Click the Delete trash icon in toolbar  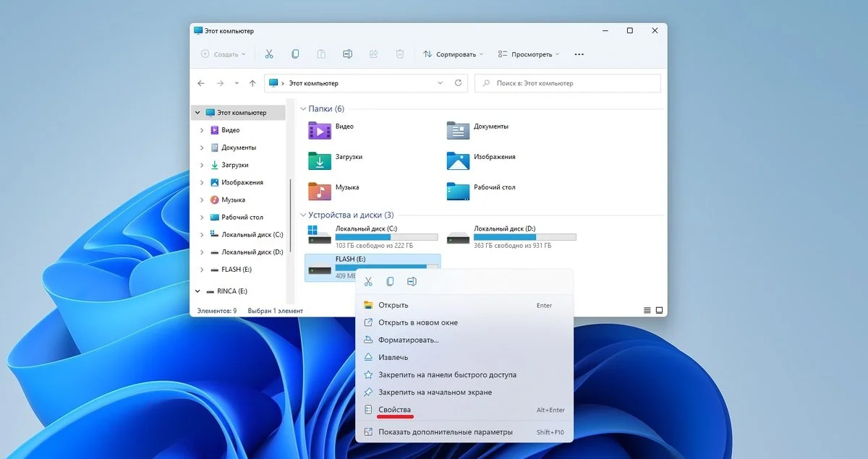(399, 54)
